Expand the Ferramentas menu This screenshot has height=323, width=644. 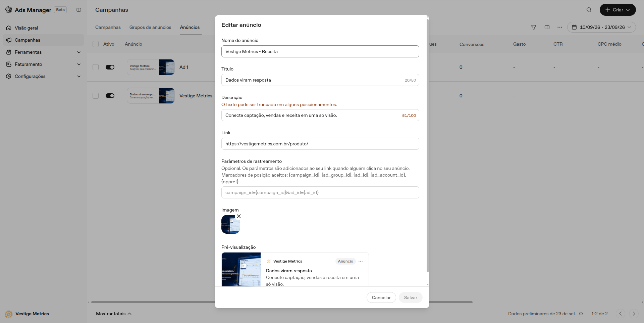(44, 52)
